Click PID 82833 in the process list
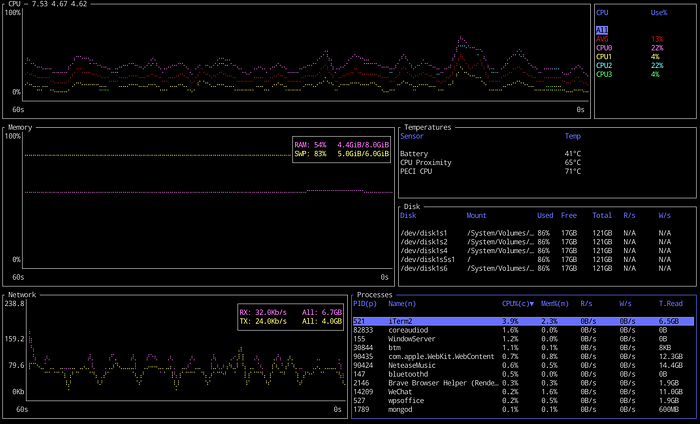The height and width of the screenshot is (424, 700). [x=363, y=330]
